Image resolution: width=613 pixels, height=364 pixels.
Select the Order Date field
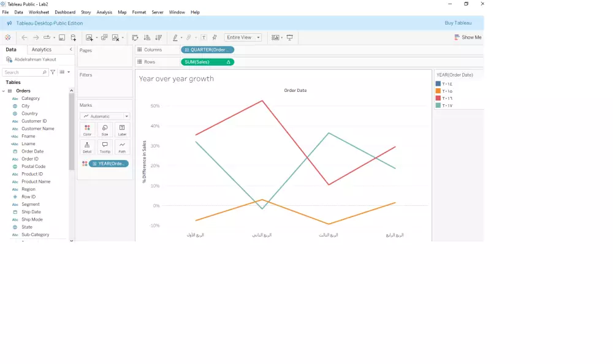[32, 151]
